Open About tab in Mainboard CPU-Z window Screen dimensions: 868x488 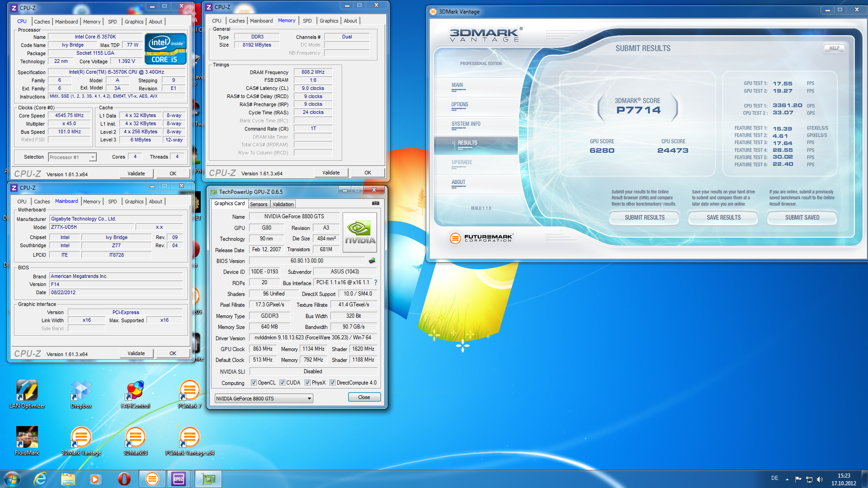pyautogui.click(x=156, y=202)
